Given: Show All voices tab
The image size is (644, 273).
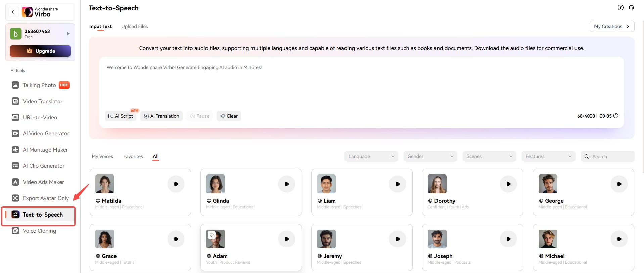Looking at the screenshot, I should tap(156, 156).
